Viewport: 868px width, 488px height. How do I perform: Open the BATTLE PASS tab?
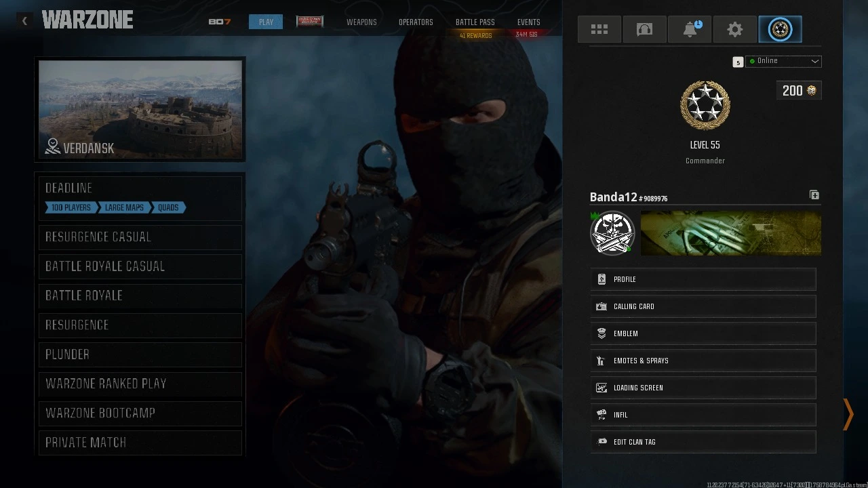coord(475,22)
